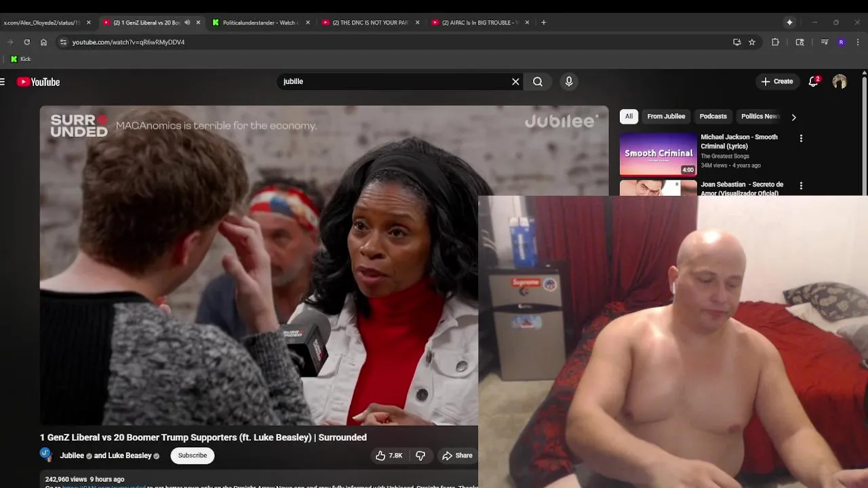Open The Greatest Songs channel link
This screenshot has width=868, height=488.
(725, 157)
